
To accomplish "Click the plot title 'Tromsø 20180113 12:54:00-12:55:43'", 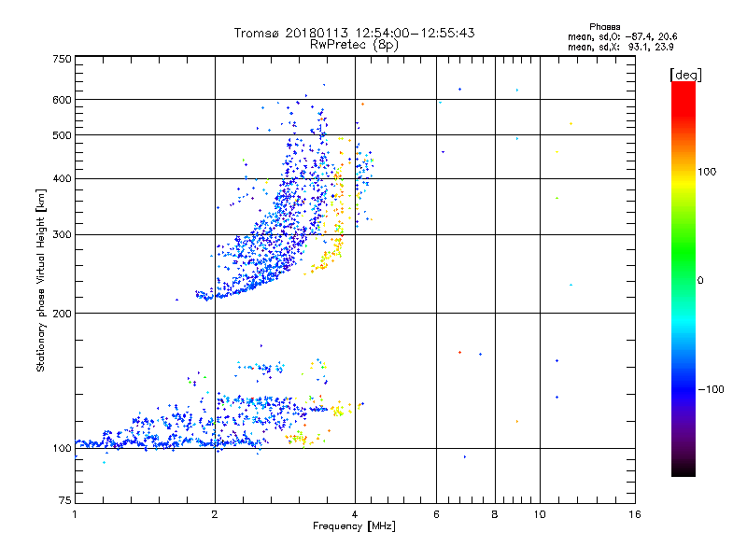I will click(x=354, y=33).
